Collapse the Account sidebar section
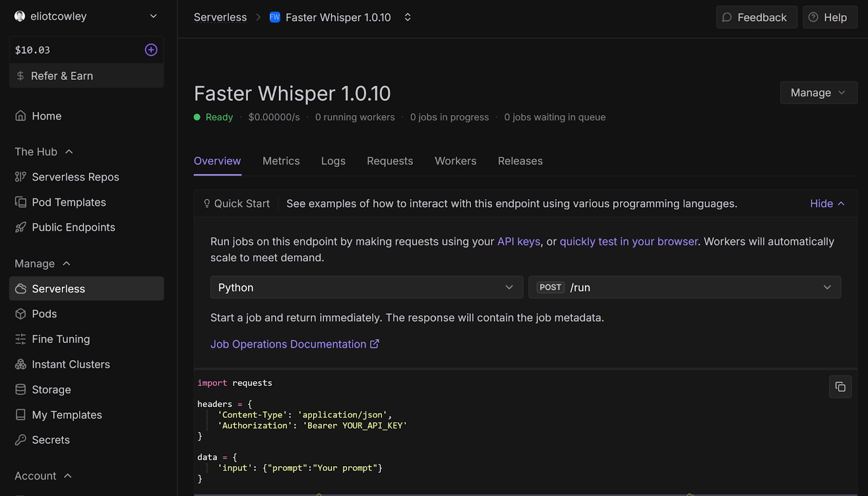868x496 pixels. (68, 476)
